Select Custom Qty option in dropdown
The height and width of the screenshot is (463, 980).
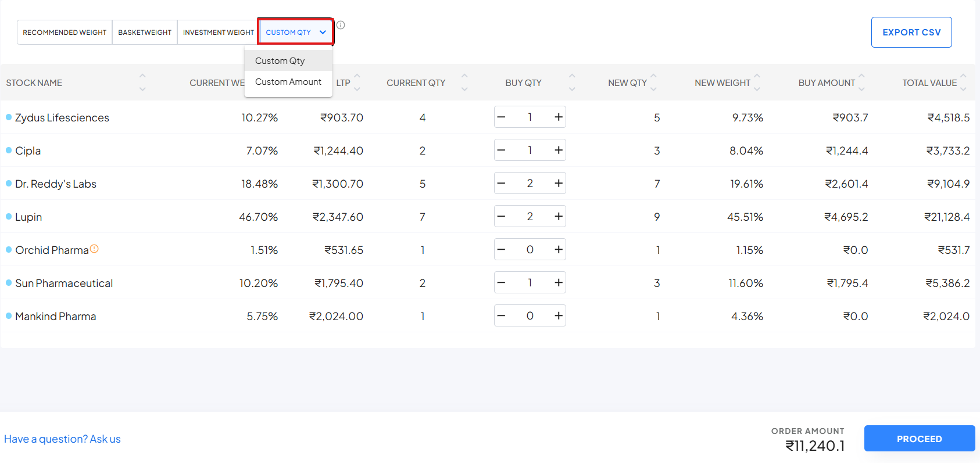[x=280, y=61]
